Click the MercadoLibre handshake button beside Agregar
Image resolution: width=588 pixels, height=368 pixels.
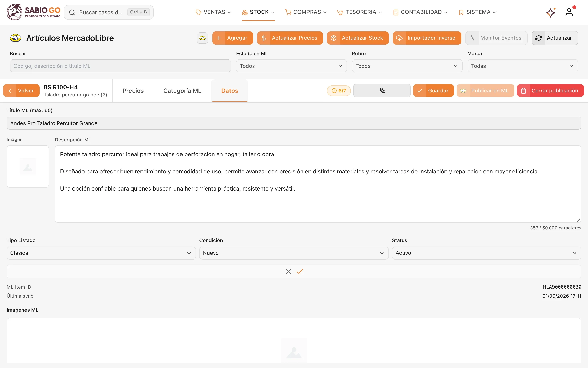(x=202, y=38)
